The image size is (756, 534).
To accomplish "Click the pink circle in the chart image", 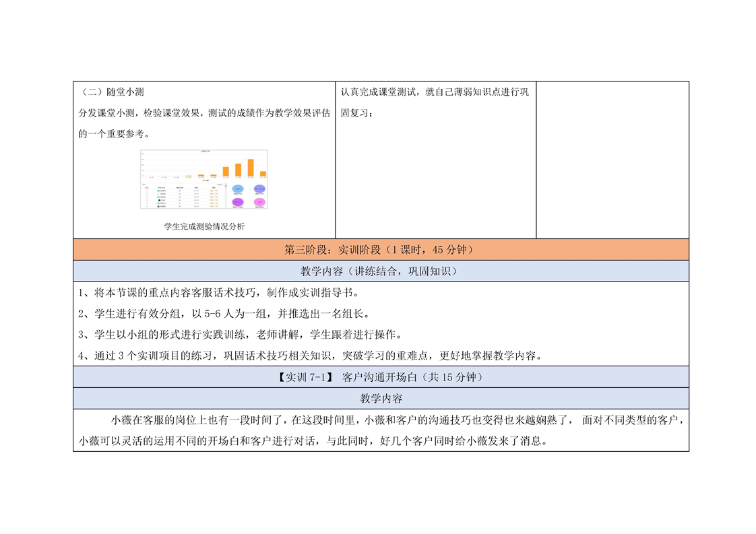I will click(259, 202).
